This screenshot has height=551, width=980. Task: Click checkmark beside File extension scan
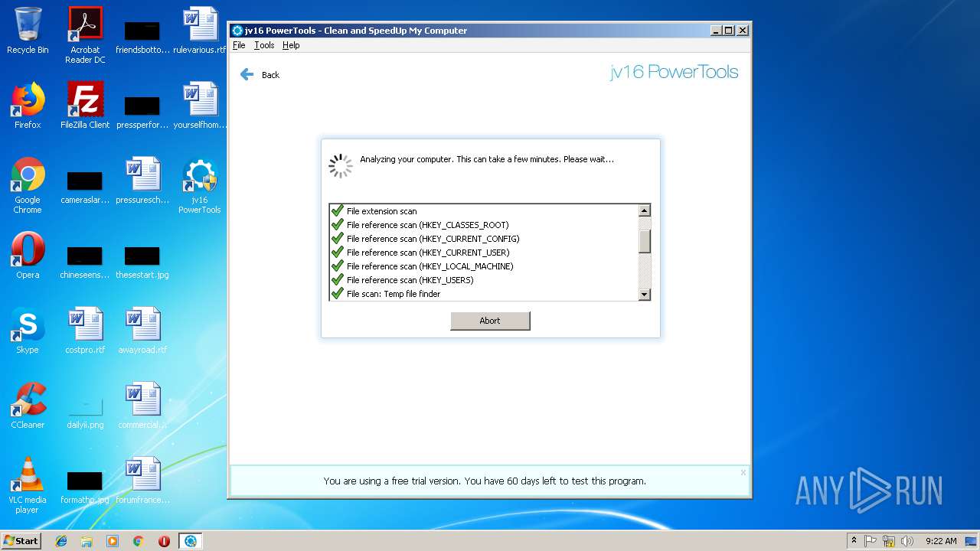(337, 210)
